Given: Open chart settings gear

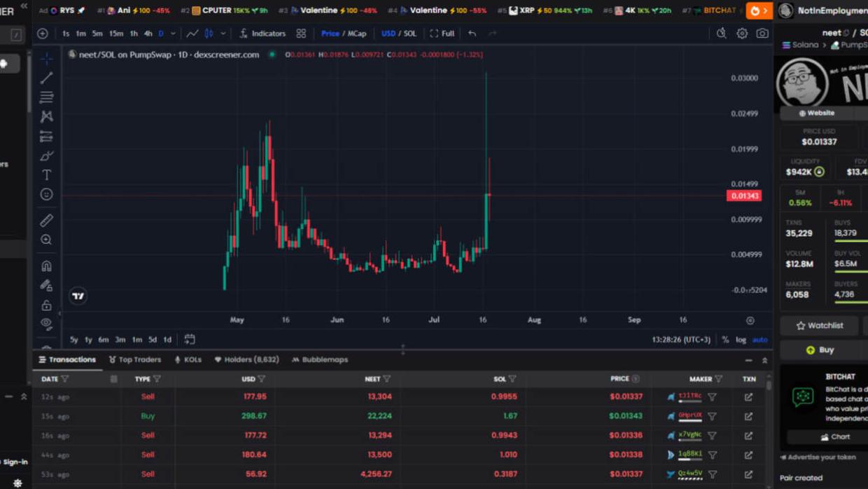Looking at the screenshot, I should (742, 33).
